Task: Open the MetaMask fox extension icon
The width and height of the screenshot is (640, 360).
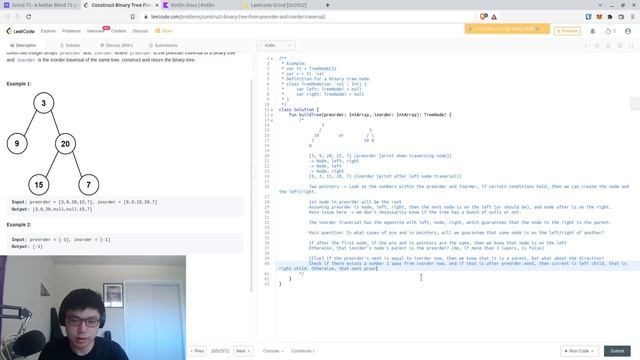Action: 599,17
